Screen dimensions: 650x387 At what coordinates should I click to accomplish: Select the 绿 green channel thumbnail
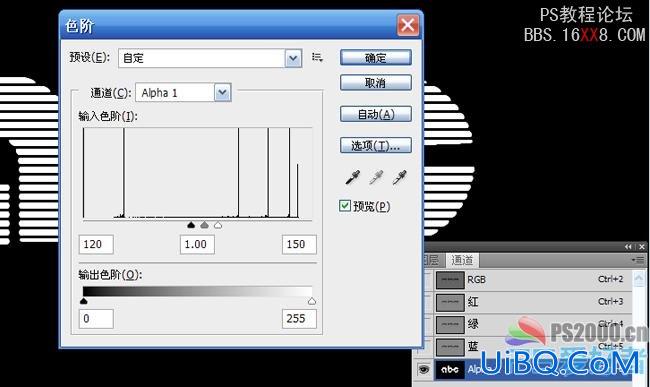click(x=450, y=325)
